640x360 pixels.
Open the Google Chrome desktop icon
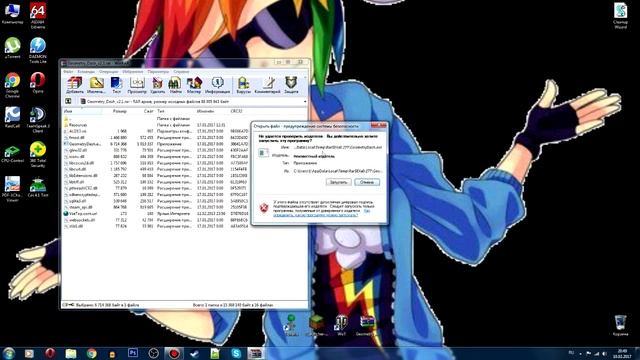pos(12,84)
